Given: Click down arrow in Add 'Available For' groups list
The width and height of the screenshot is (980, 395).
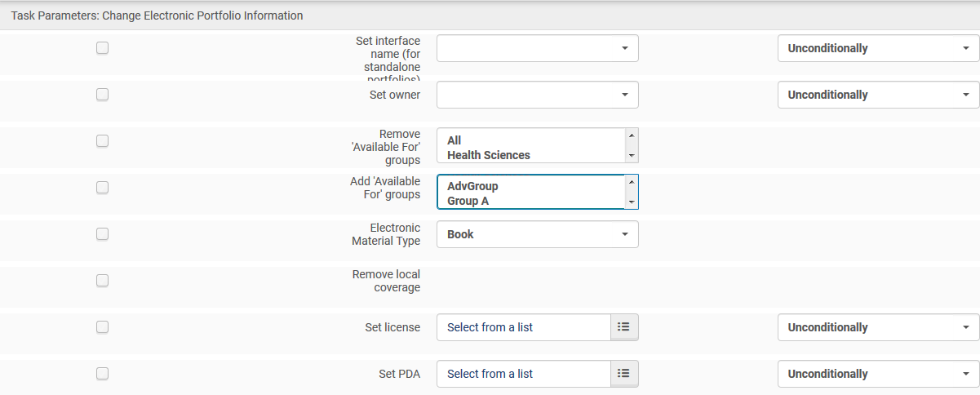Looking at the screenshot, I should 632,202.
